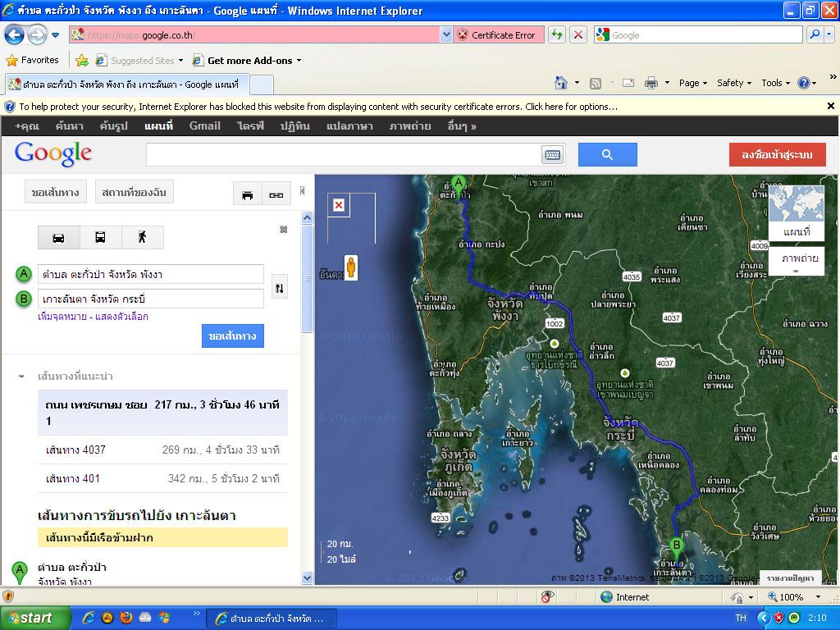Open แปลภาษา in the Google top bar
840x630 pixels.
[349, 126]
